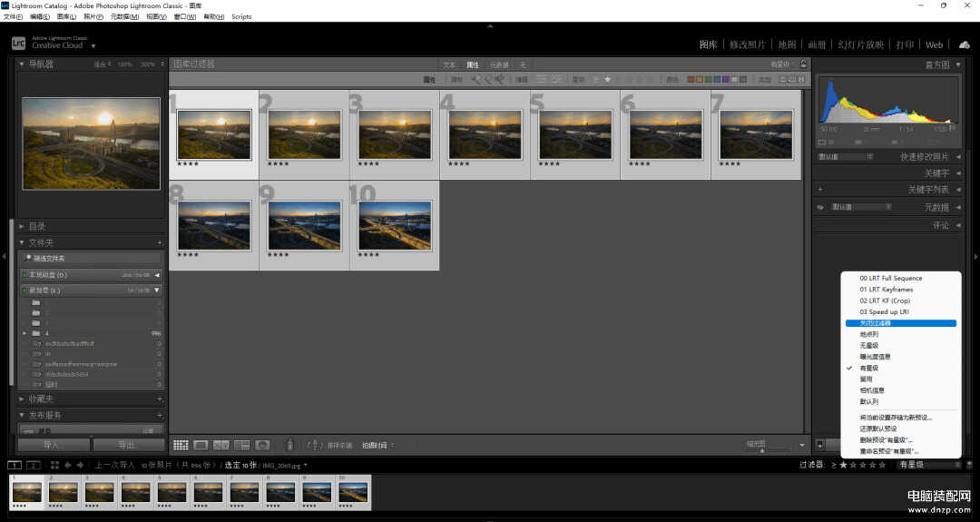The image size is (980, 522).
Task: Expand the 关键字 panel
Action: pos(958,173)
